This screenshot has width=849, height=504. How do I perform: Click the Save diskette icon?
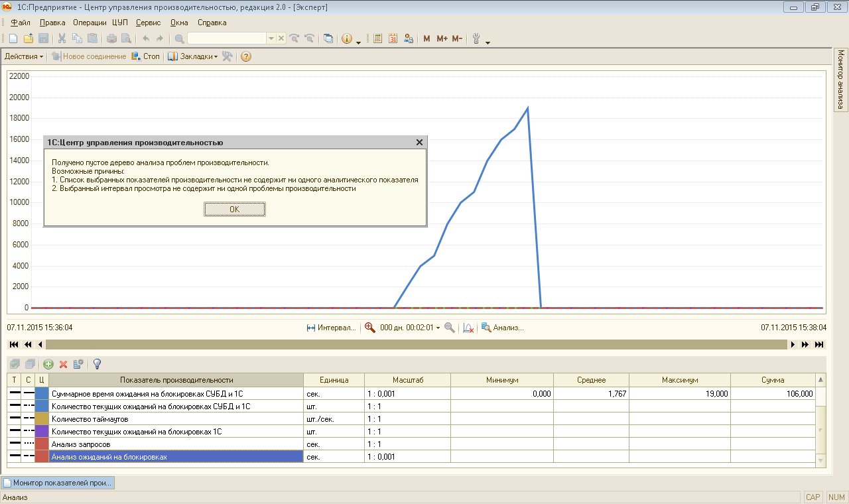pos(43,38)
